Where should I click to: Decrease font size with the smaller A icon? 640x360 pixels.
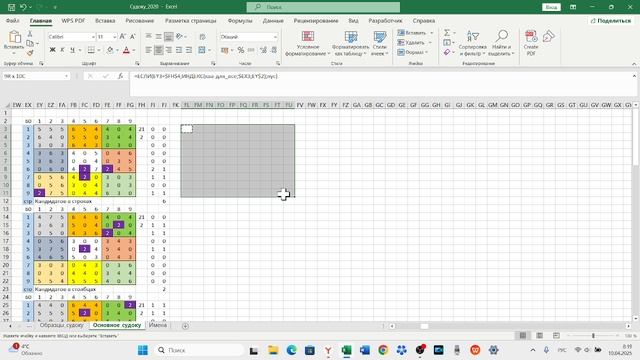coord(132,37)
